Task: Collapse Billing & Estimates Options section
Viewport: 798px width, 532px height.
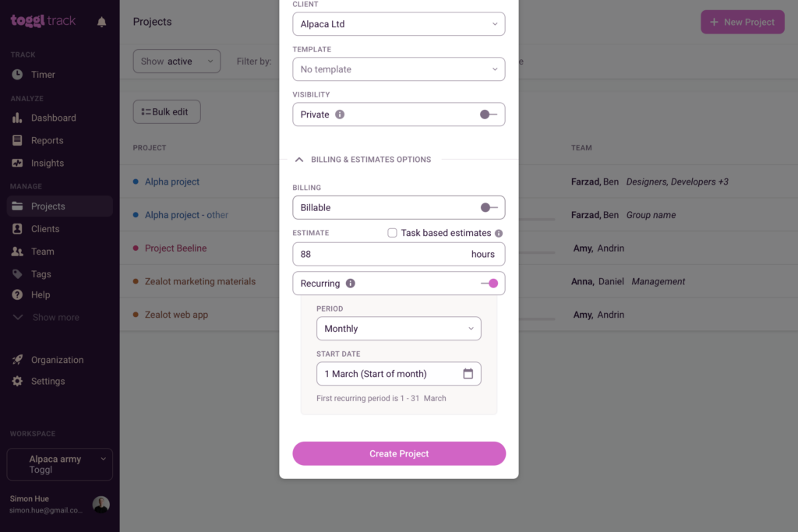Action: pyautogui.click(x=299, y=160)
